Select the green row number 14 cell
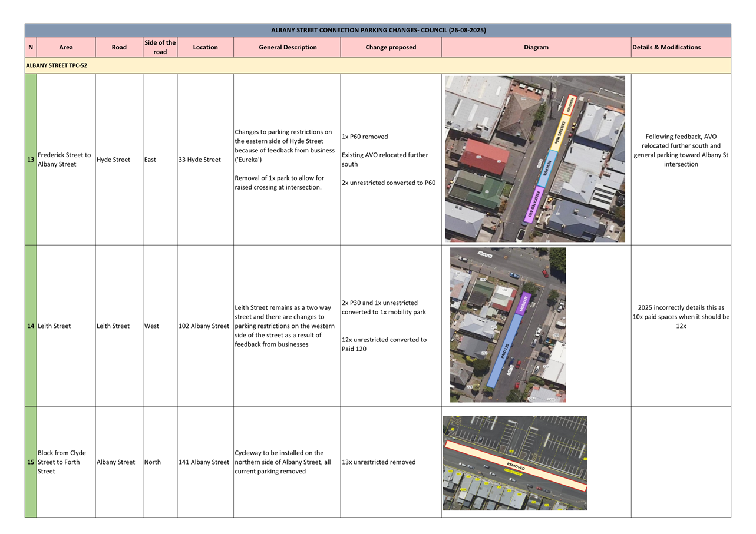Viewport: 756px width, 534px height. [31, 326]
